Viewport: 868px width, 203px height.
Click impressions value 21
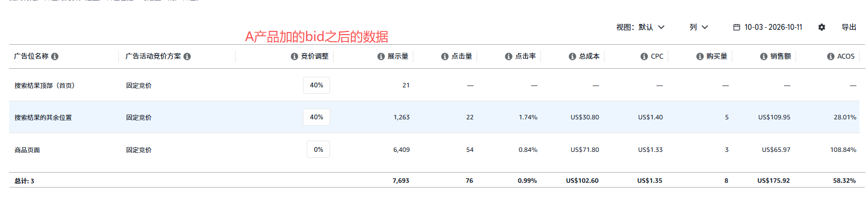pyautogui.click(x=406, y=85)
